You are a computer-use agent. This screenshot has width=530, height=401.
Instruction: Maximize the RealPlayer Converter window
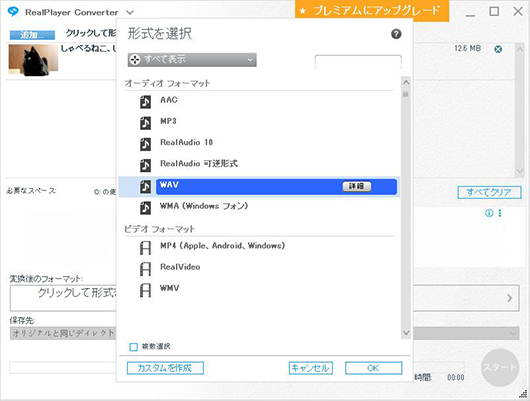(494, 11)
